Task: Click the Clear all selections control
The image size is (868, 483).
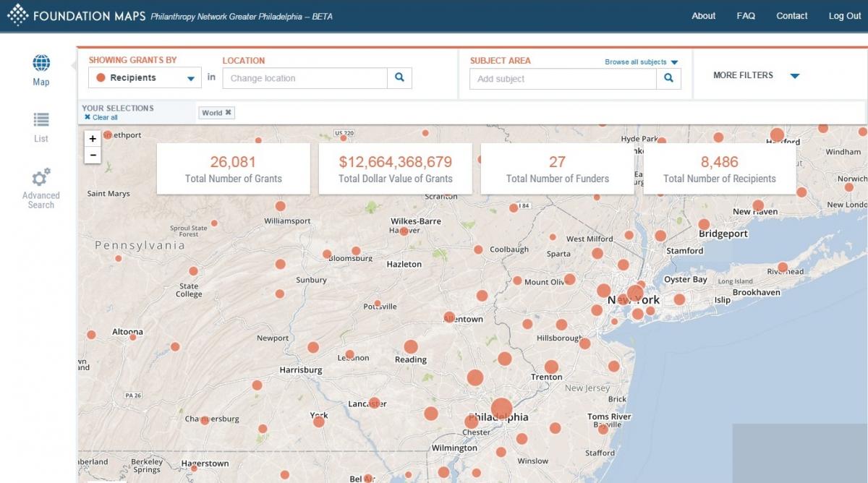Action: pyautogui.click(x=102, y=116)
